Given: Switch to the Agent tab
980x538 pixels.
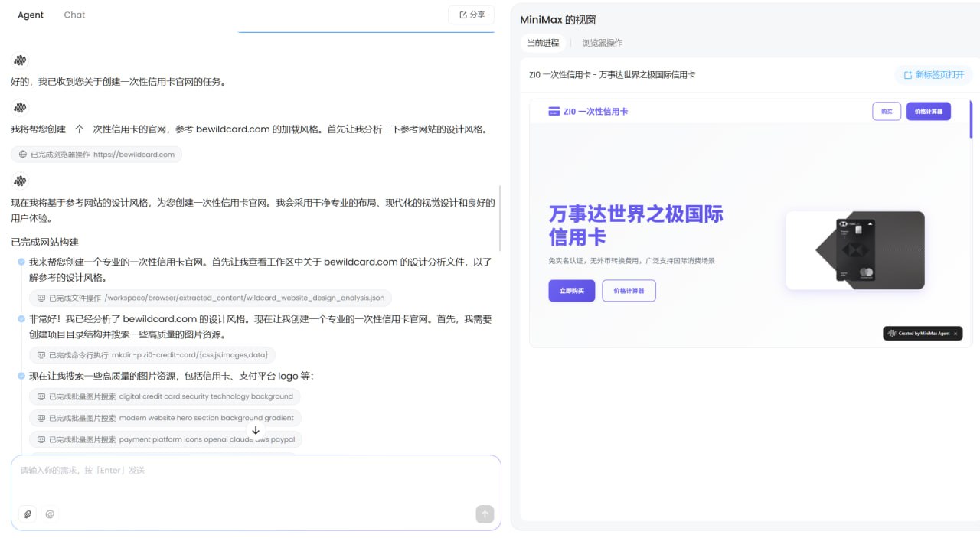Looking at the screenshot, I should 31,15.
